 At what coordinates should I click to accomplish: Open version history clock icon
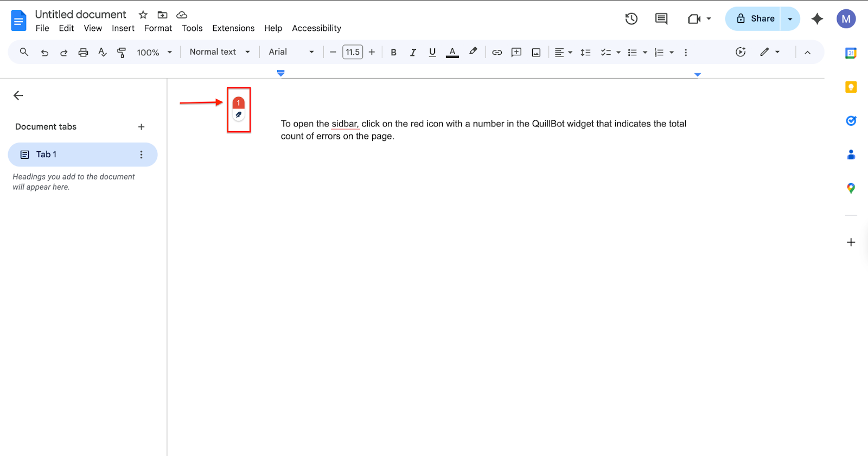[631, 19]
